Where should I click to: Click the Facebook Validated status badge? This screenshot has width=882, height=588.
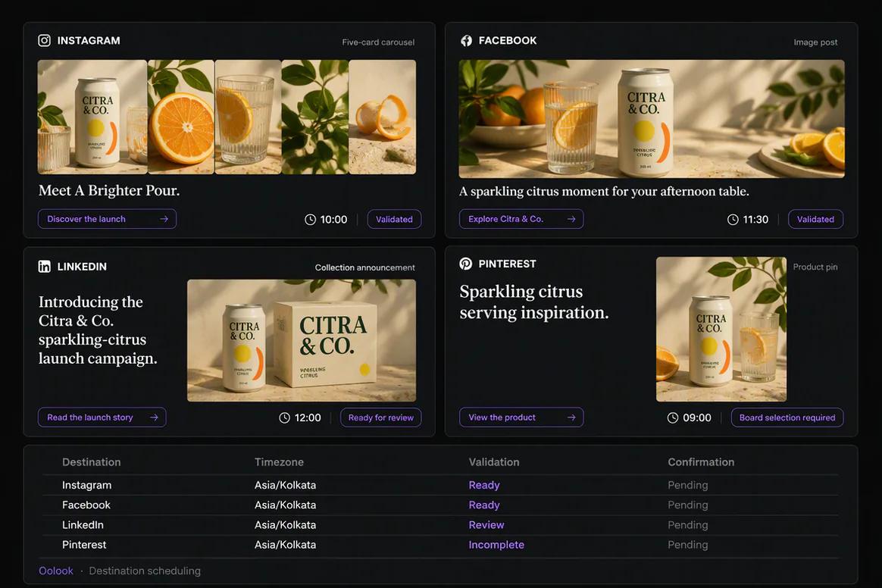click(815, 220)
